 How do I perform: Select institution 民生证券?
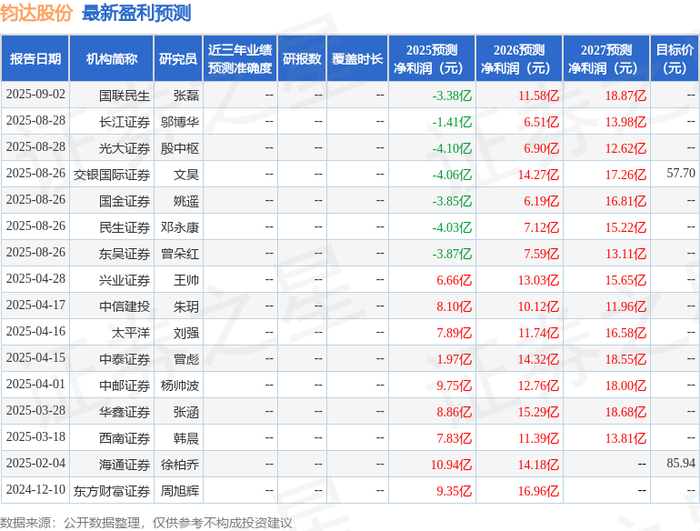[124, 227]
